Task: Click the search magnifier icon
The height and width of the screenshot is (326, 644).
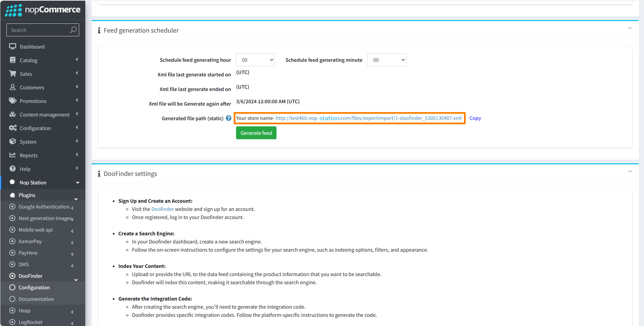Action: coord(73,30)
